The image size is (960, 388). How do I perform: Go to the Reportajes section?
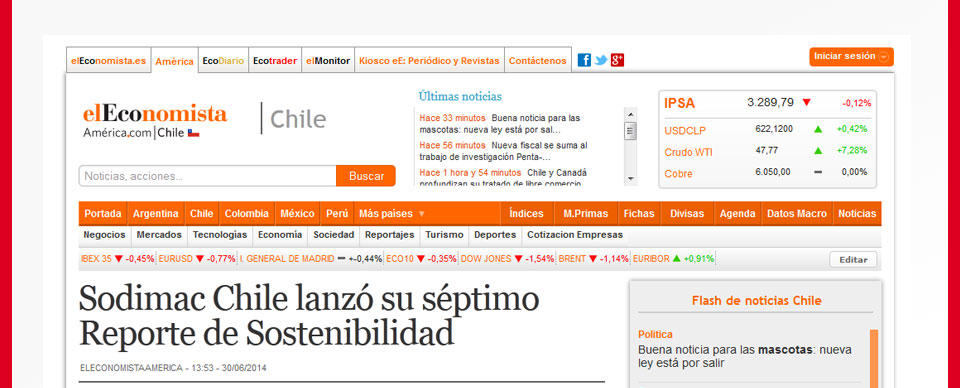tap(389, 235)
